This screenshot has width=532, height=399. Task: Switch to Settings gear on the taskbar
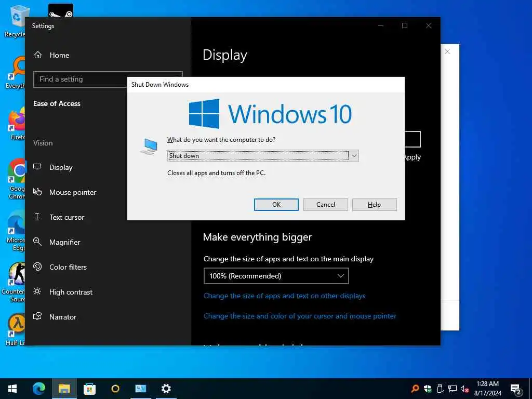[x=166, y=389]
